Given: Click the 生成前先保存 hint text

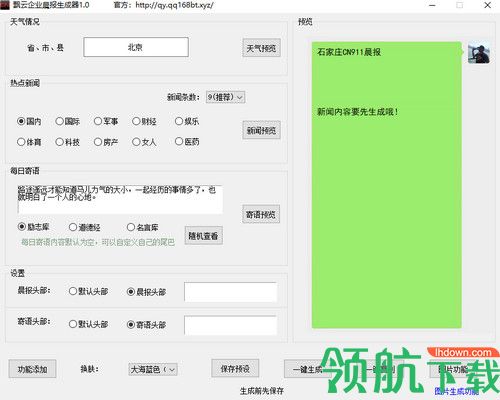Looking at the screenshot, I should [262, 391].
